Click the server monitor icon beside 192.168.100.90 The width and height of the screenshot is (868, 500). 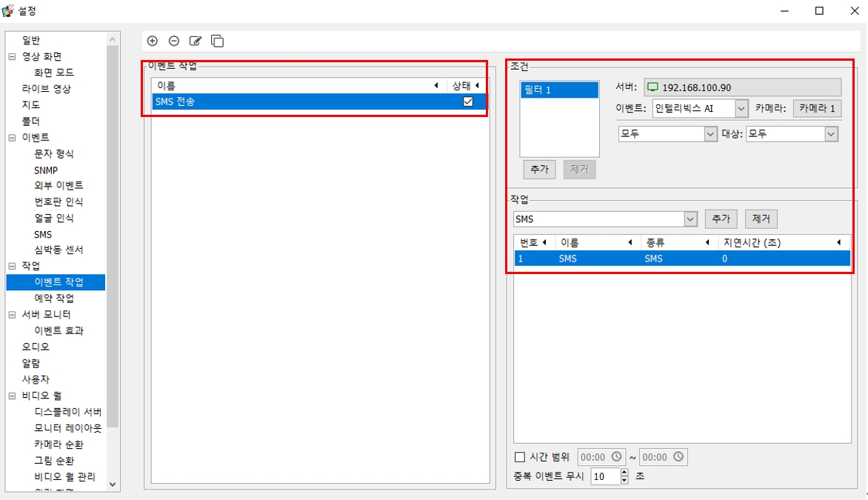(x=652, y=87)
